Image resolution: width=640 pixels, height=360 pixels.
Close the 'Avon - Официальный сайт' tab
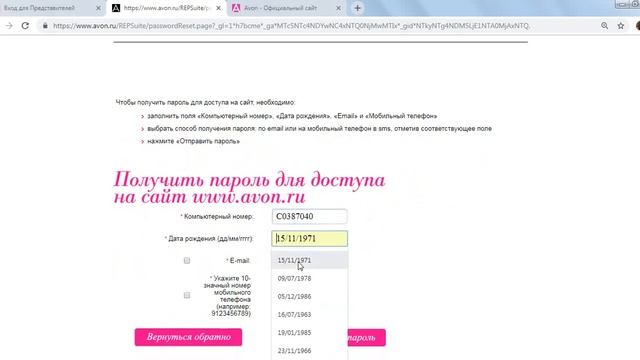[338, 8]
